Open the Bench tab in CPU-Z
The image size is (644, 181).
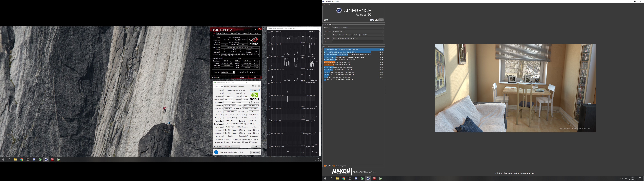251,34
